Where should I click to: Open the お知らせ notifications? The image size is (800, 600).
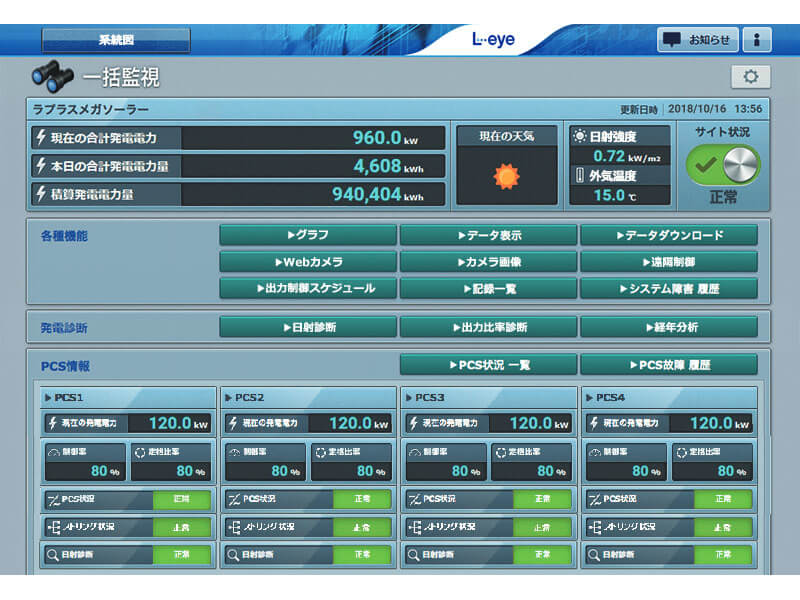(697, 40)
